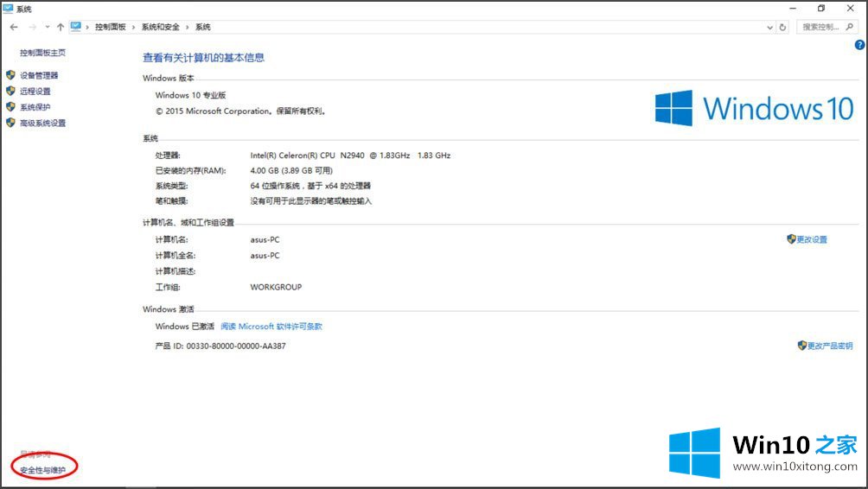Open the address bar history dropdown
The height and width of the screenshot is (489, 868).
pyautogui.click(x=769, y=27)
